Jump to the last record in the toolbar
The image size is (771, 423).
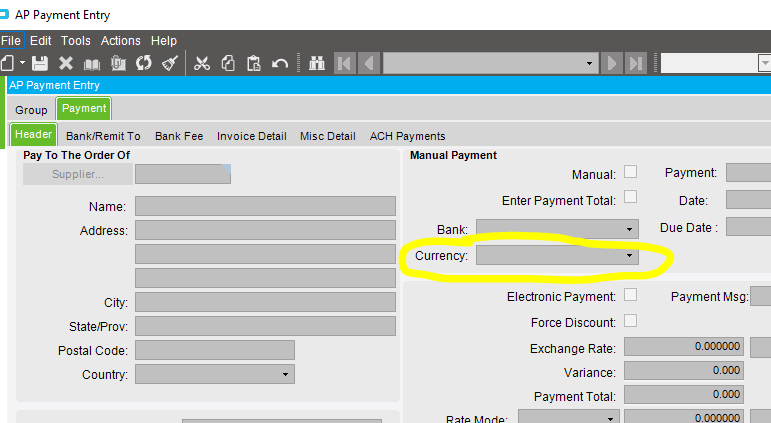[636, 63]
